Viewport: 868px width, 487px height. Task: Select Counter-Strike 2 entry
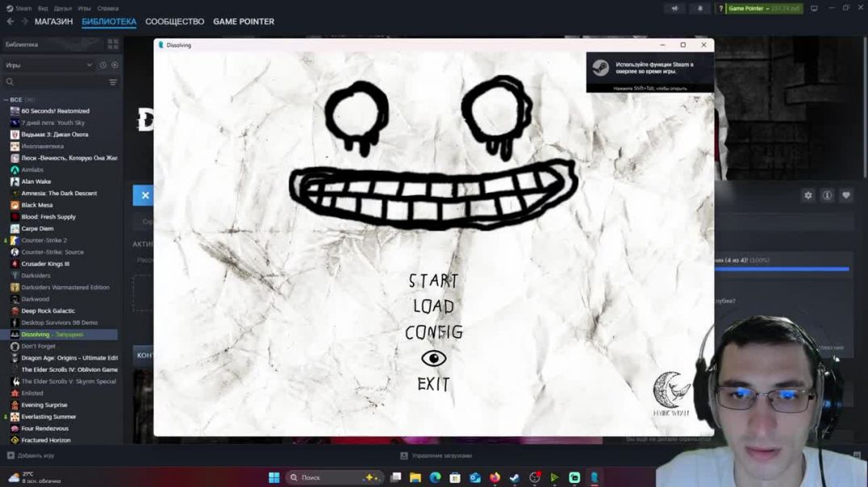(x=44, y=240)
